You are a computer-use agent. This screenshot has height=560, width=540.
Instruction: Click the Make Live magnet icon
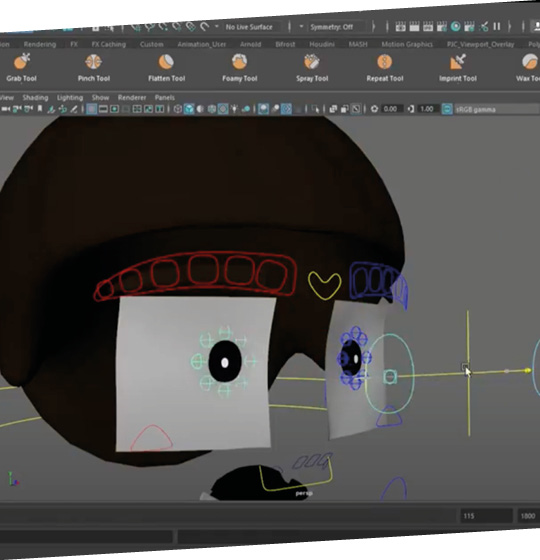click(x=204, y=27)
